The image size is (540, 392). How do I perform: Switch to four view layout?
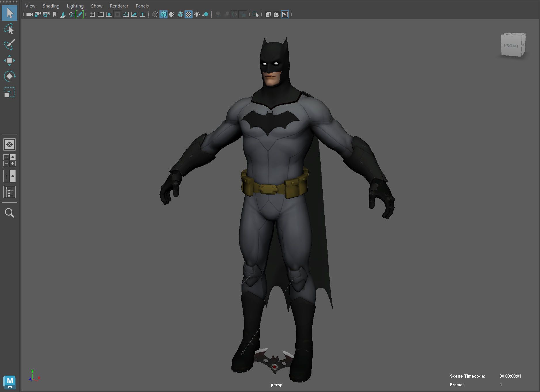coord(9,160)
